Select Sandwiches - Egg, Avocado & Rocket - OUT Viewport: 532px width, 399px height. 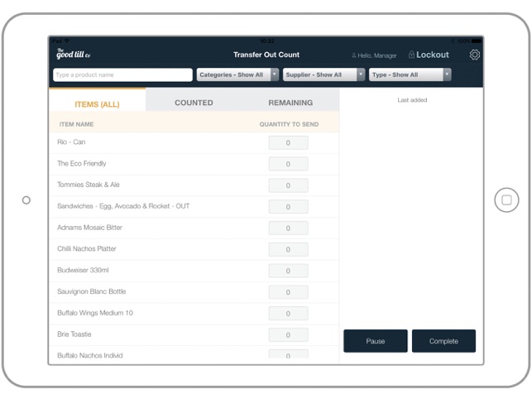pos(123,206)
